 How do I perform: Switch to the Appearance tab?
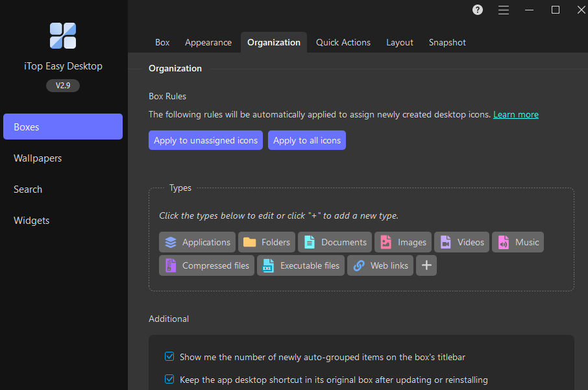(208, 42)
